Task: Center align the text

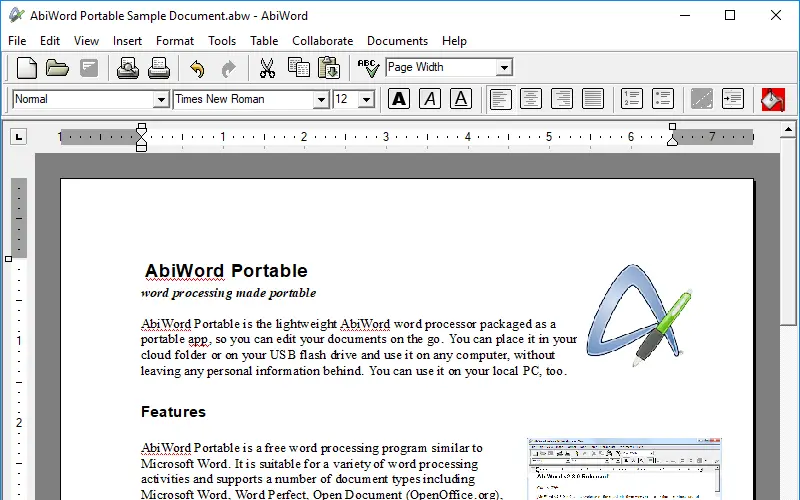Action: pos(531,99)
